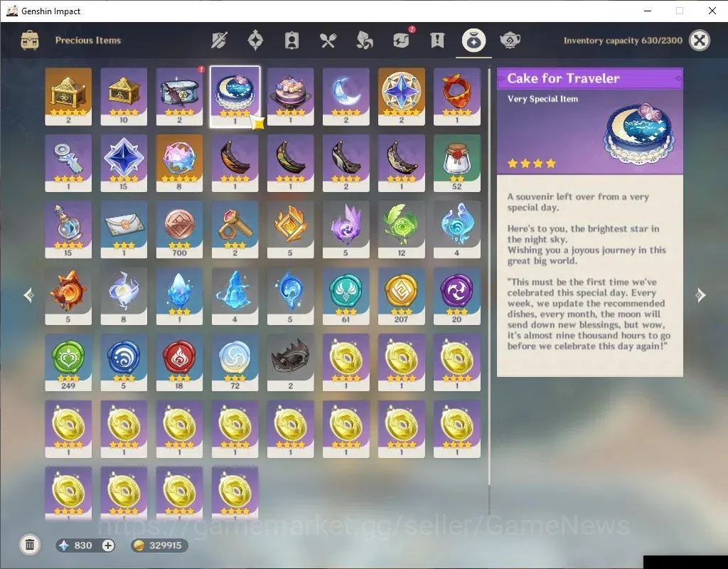This screenshot has width=728, height=569.
Task: Click the Cake for Traveler title
Action: [x=563, y=78]
